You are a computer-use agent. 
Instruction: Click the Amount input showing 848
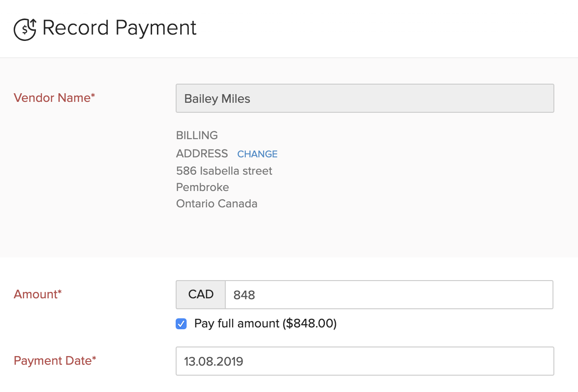389,294
